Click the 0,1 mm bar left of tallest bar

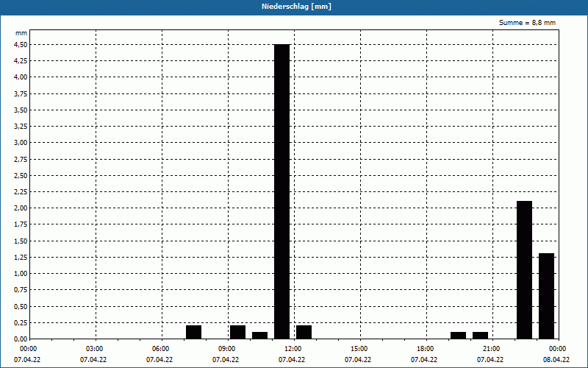[x=260, y=336]
